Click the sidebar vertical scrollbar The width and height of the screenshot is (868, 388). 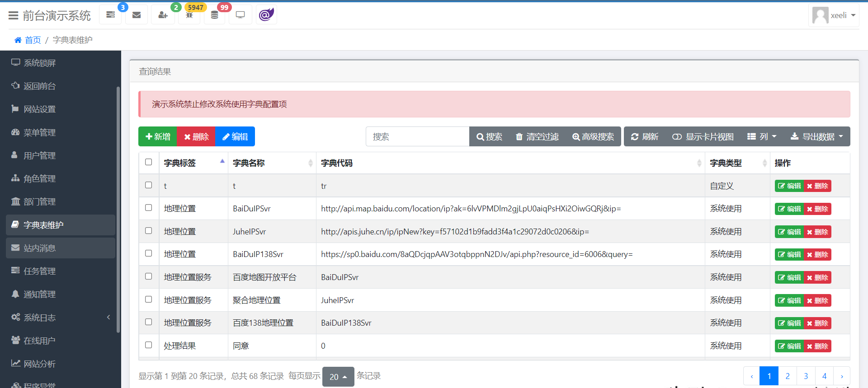[118, 210]
